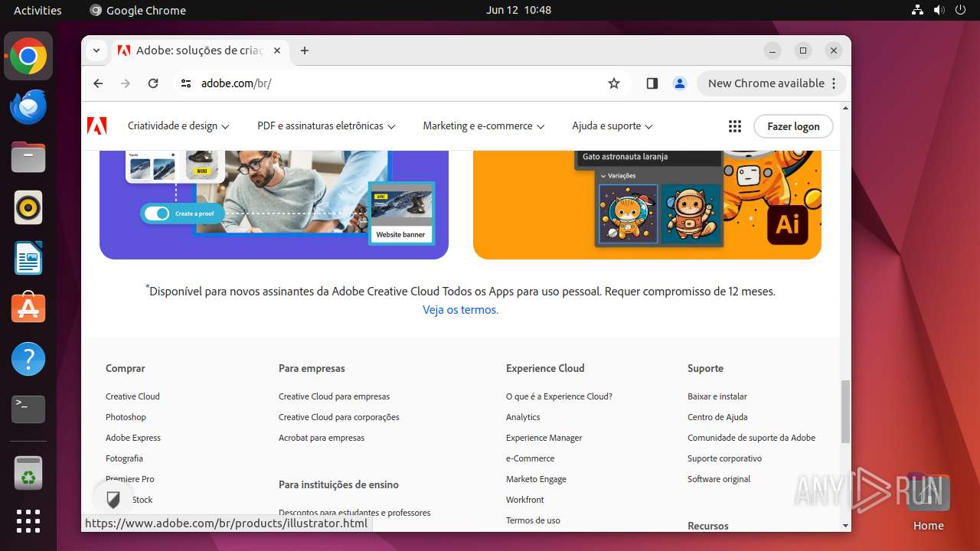
Task: Open the Google Chrome app menu in the top bar
Action: (x=138, y=10)
